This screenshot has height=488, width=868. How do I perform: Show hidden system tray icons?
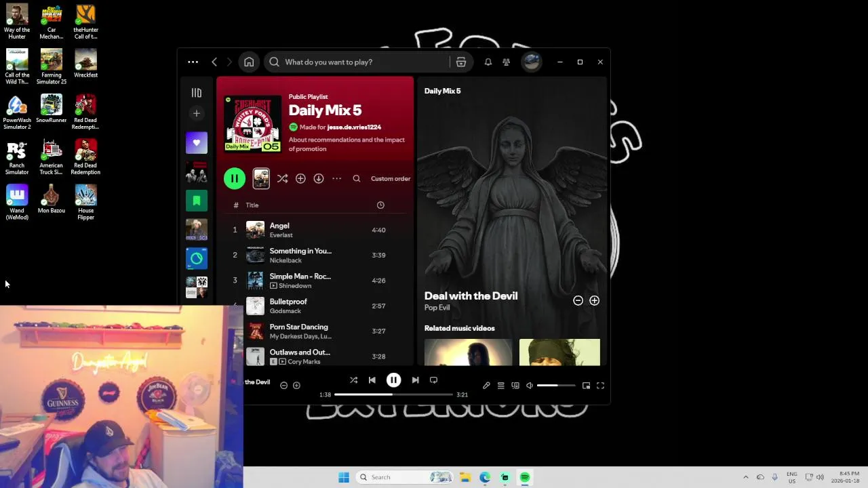[745, 477]
